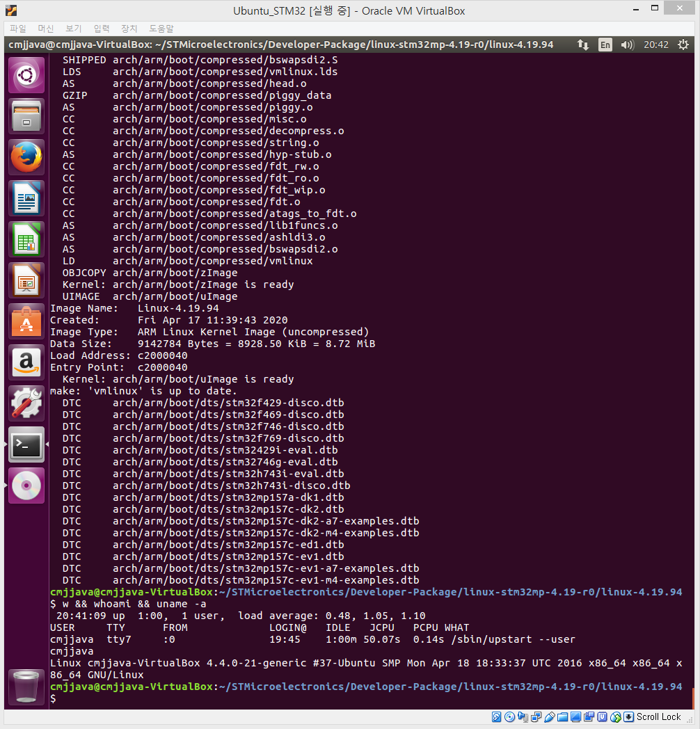Click the VirtualBox optical drive status icon
The image size is (700, 729).
pyautogui.click(x=510, y=717)
